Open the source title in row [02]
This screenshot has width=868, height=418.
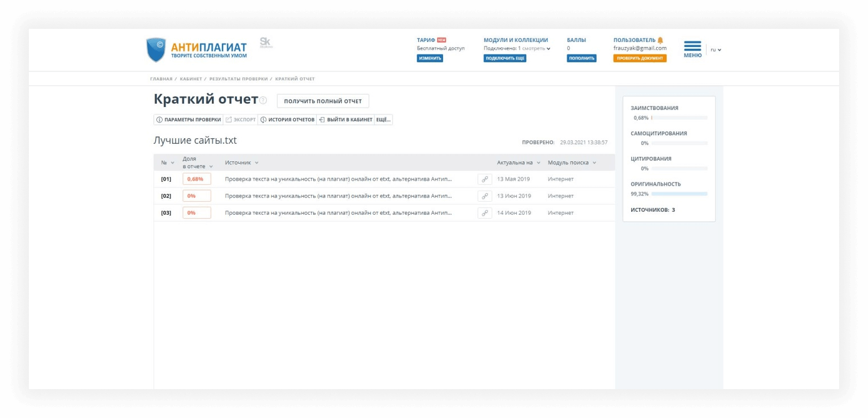tap(338, 196)
